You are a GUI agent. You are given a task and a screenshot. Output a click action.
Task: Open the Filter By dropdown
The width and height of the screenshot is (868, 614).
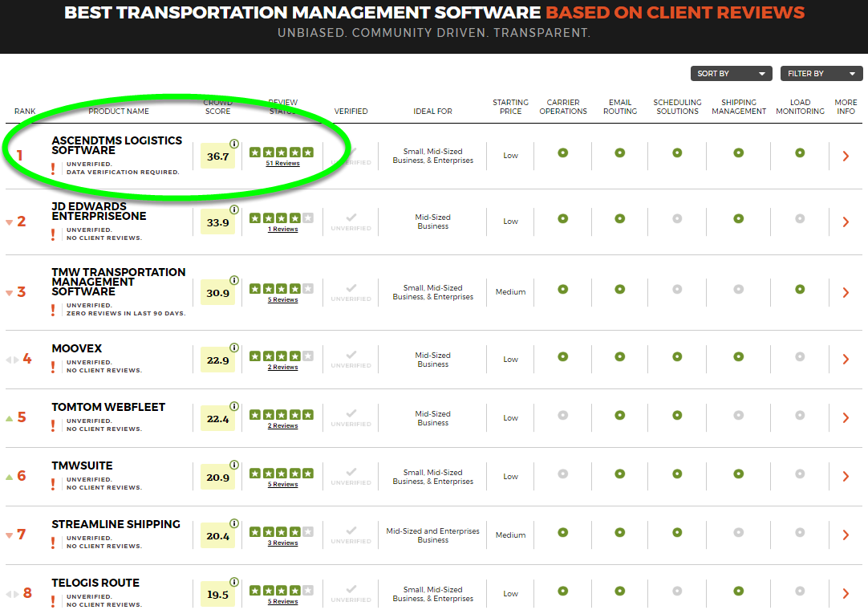click(821, 74)
